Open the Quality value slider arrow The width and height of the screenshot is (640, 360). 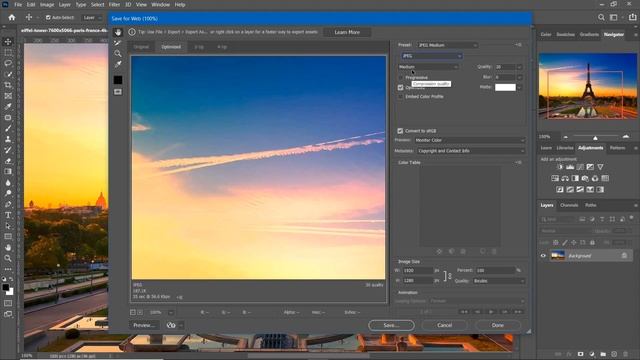(519, 67)
